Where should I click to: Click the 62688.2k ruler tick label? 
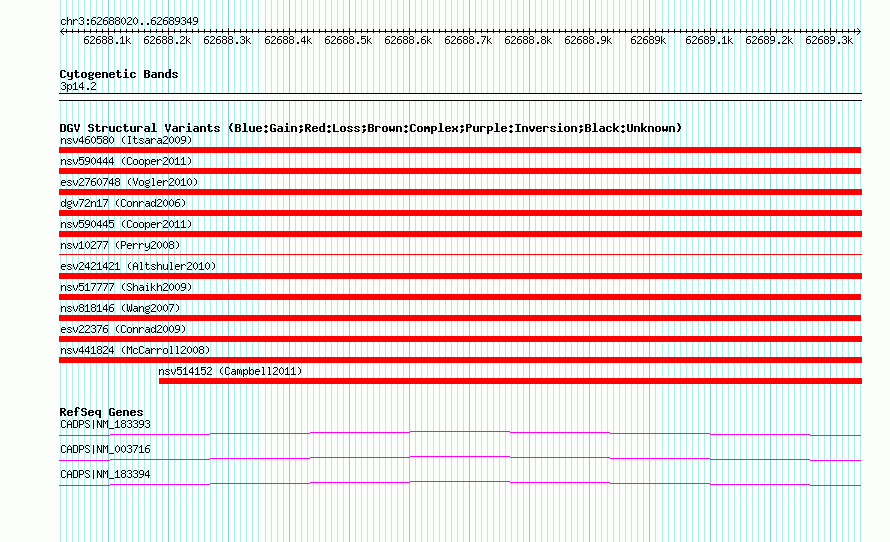[x=167, y=41]
